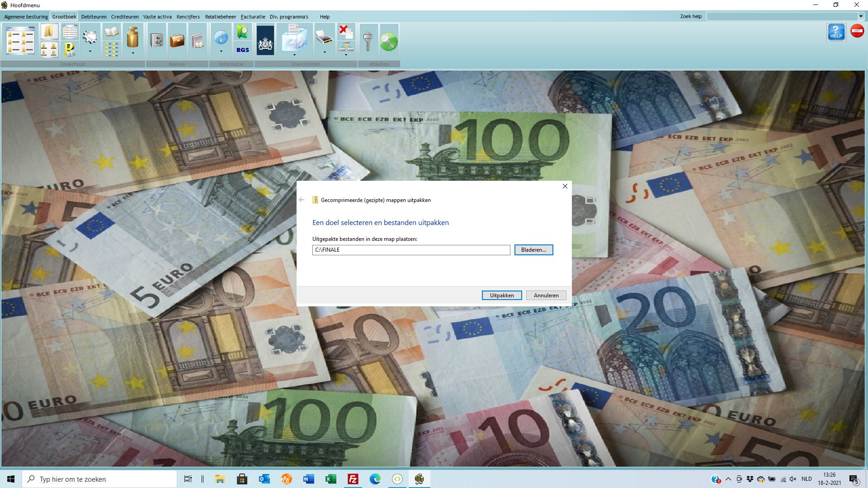
Task: Click the C:\FINALE destination path field
Action: pyautogui.click(x=411, y=250)
